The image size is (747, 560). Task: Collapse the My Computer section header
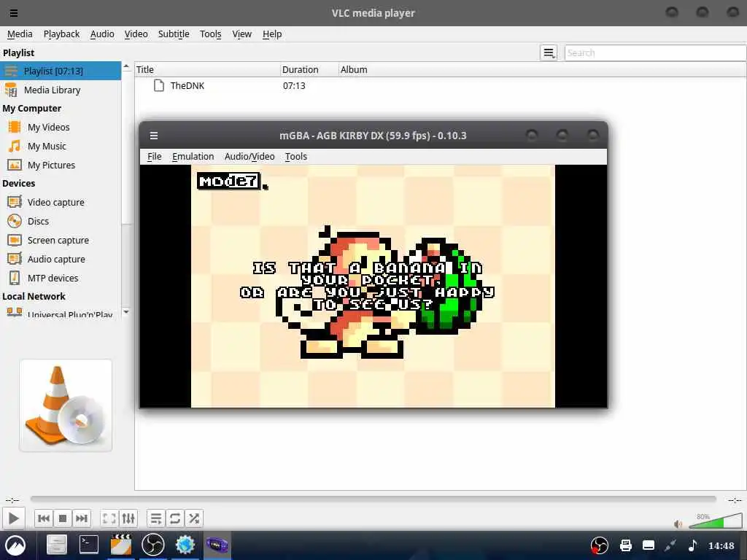[x=32, y=109]
